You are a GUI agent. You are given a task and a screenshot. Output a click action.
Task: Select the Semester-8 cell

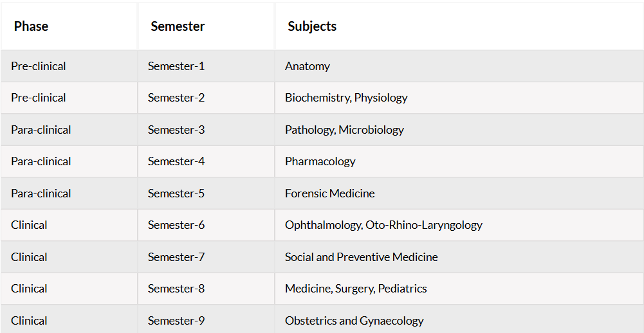(x=206, y=289)
